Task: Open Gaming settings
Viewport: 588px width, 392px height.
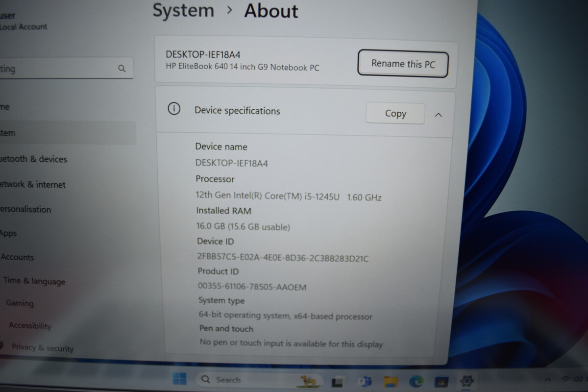Action: tap(20, 303)
